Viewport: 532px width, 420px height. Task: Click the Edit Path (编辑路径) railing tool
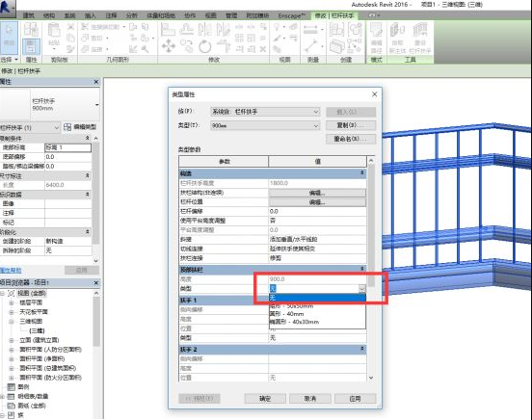[x=376, y=38]
